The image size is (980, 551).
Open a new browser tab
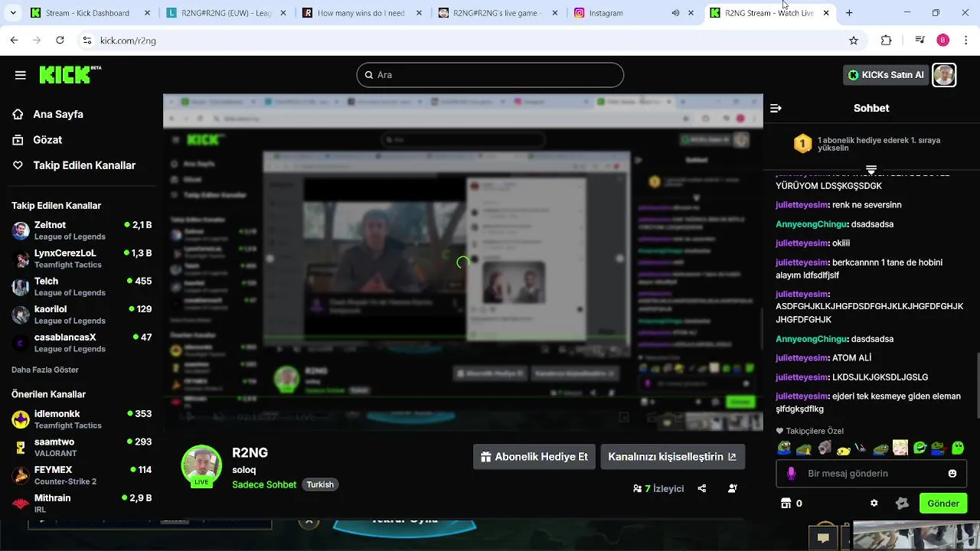(849, 13)
